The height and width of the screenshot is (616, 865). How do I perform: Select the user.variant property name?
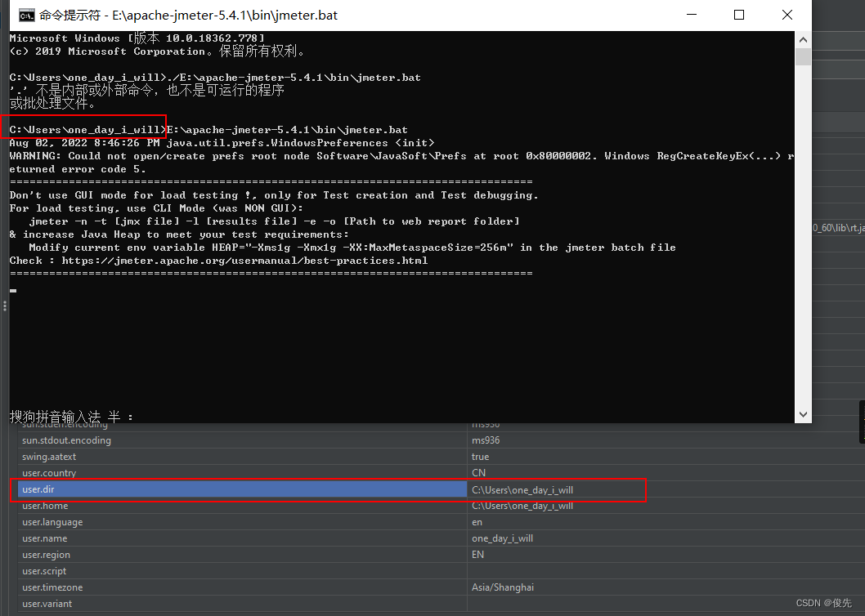coord(47,604)
